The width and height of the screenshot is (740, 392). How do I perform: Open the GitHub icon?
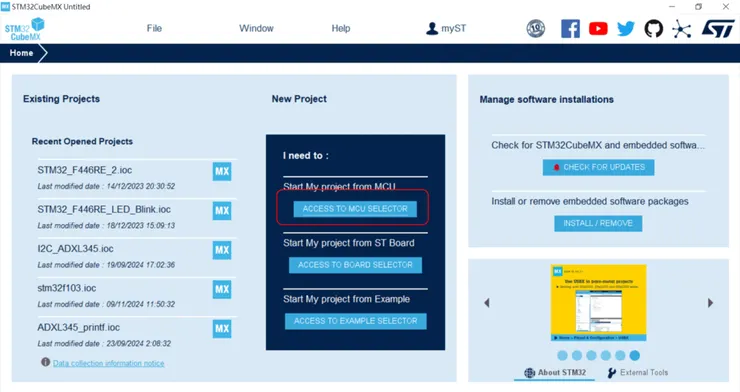[654, 29]
